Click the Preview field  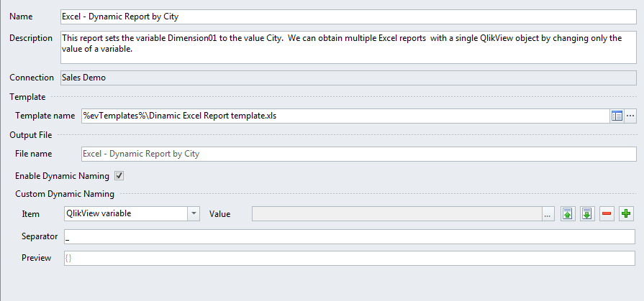(x=350, y=258)
